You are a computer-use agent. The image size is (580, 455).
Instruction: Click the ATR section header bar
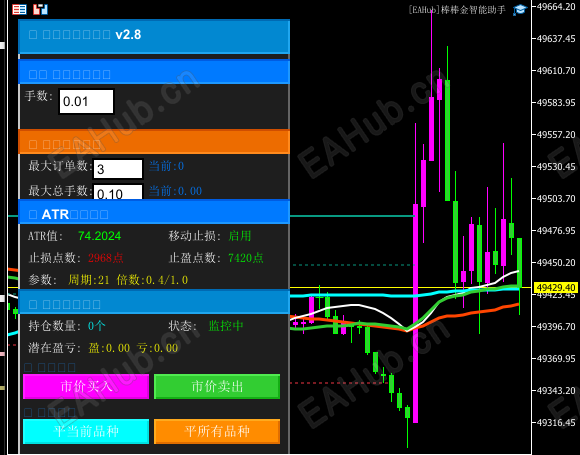tap(154, 212)
